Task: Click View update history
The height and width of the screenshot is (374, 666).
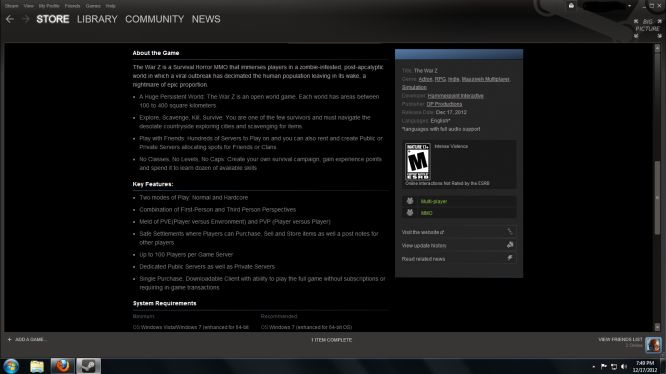Action: coord(424,245)
